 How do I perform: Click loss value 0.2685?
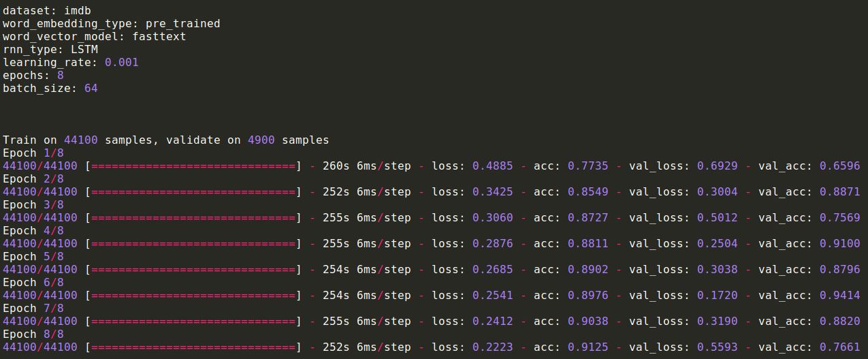click(x=493, y=269)
